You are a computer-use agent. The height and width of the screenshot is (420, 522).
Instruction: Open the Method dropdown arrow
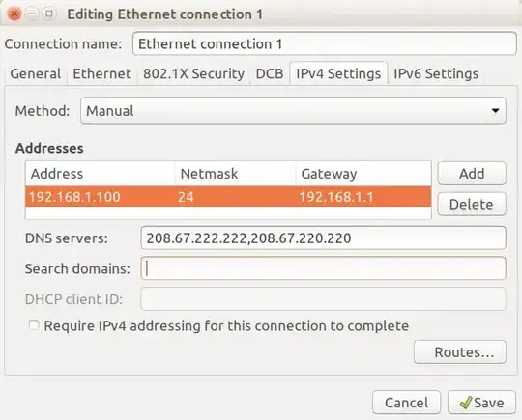pyautogui.click(x=495, y=111)
